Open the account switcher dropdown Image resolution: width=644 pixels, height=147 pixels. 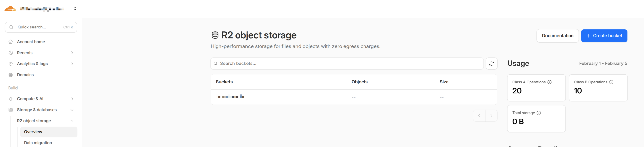(x=75, y=9)
